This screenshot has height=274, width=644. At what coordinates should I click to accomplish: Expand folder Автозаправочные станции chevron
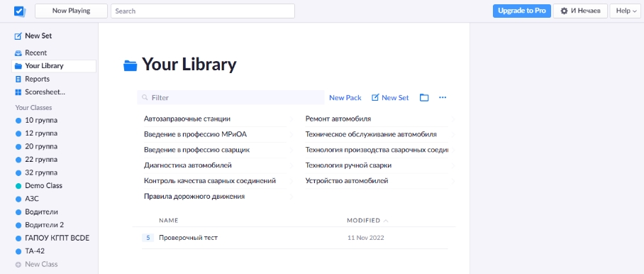292,119
